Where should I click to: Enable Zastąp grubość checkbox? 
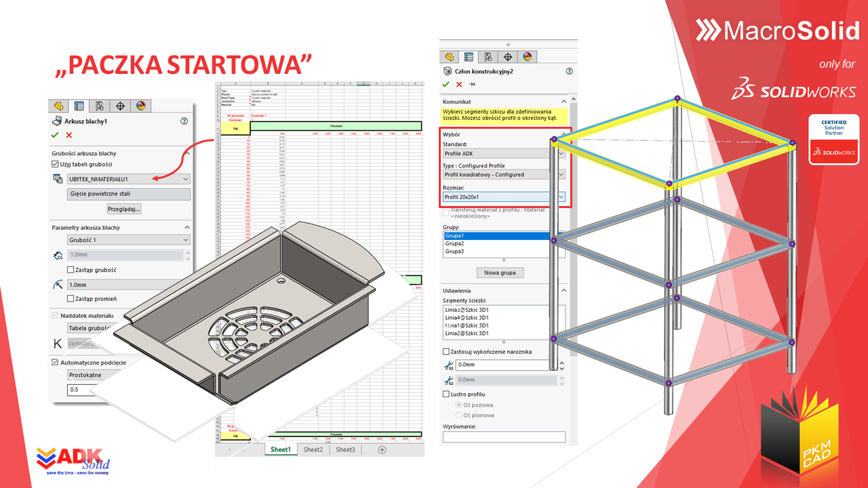pyautogui.click(x=71, y=270)
